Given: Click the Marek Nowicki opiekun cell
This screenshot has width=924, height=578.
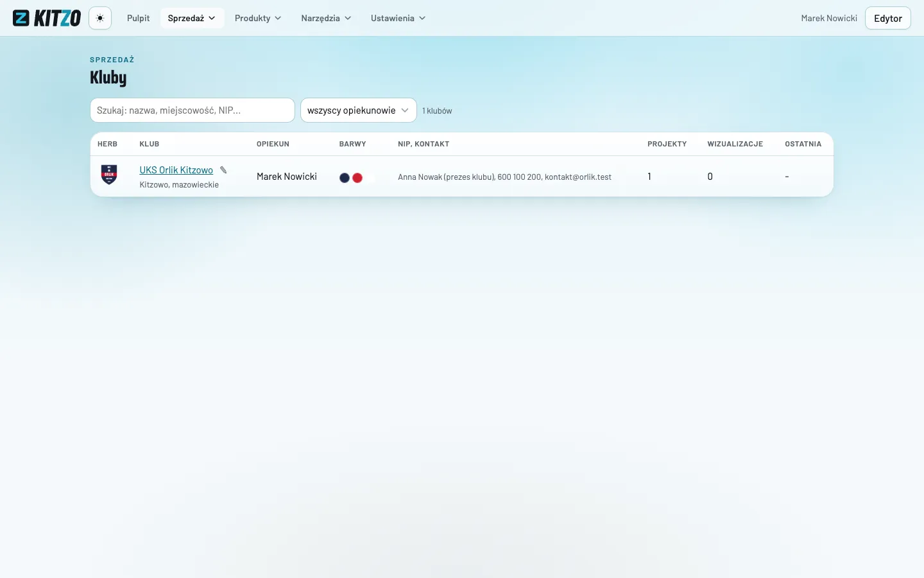Looking at the screenshot, I should (287, 177).
